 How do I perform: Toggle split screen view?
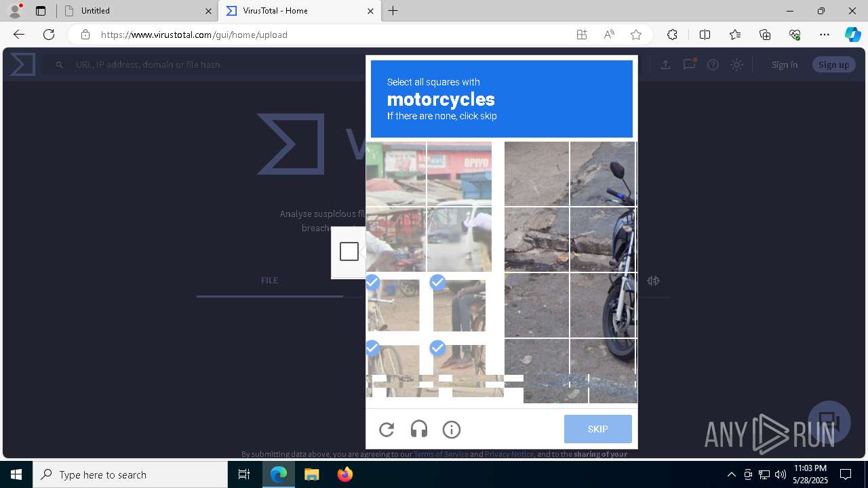705,35
